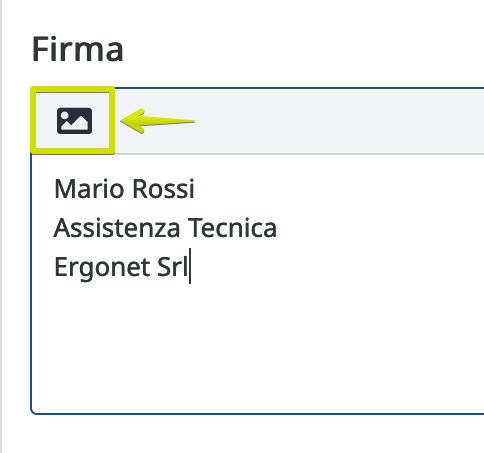Click on the word Ergonet
The image size is (484, 453).
click(102, 268)
